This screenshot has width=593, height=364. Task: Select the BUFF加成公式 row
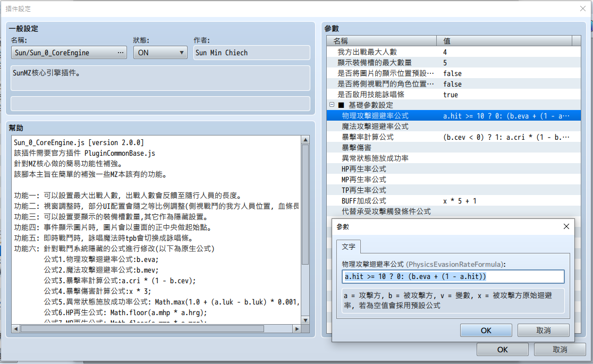coord(453,200)
